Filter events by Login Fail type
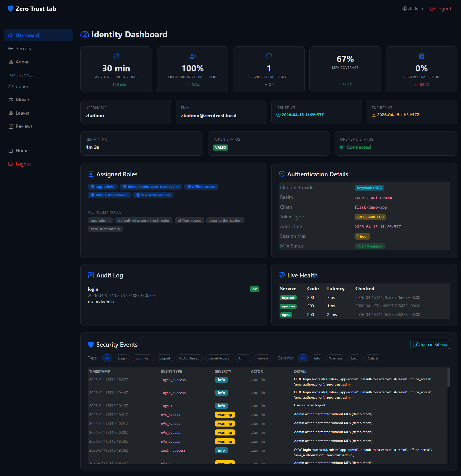This screenshot has width=461, height=476. (143, 358)
